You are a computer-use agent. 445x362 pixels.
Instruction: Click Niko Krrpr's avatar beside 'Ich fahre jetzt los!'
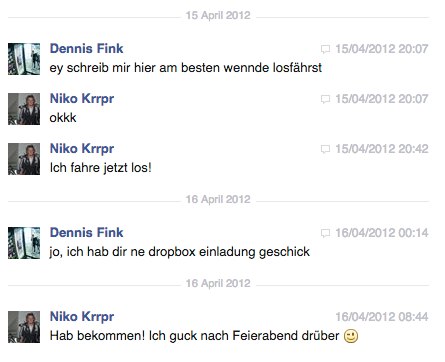coord(24,159)
